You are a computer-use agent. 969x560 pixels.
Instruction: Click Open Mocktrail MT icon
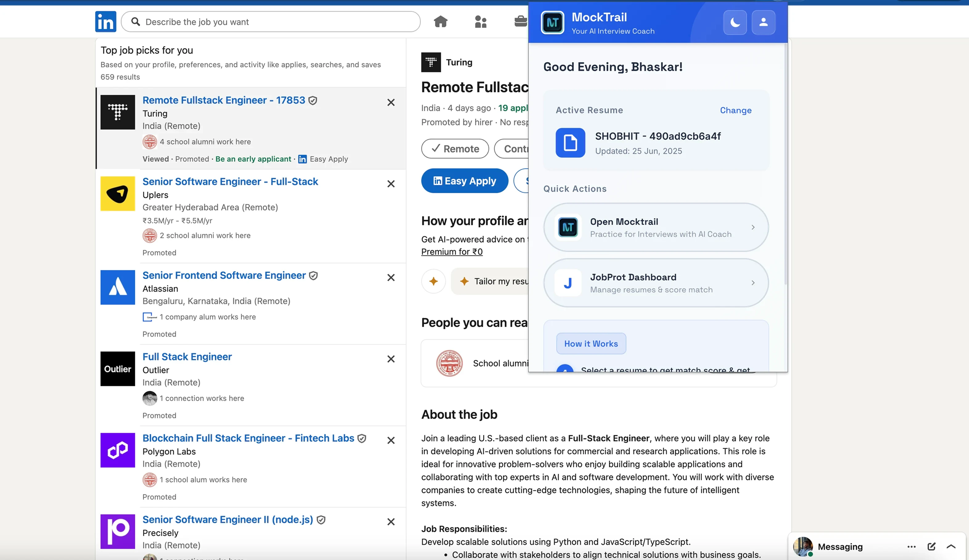[x=568, y=227]
